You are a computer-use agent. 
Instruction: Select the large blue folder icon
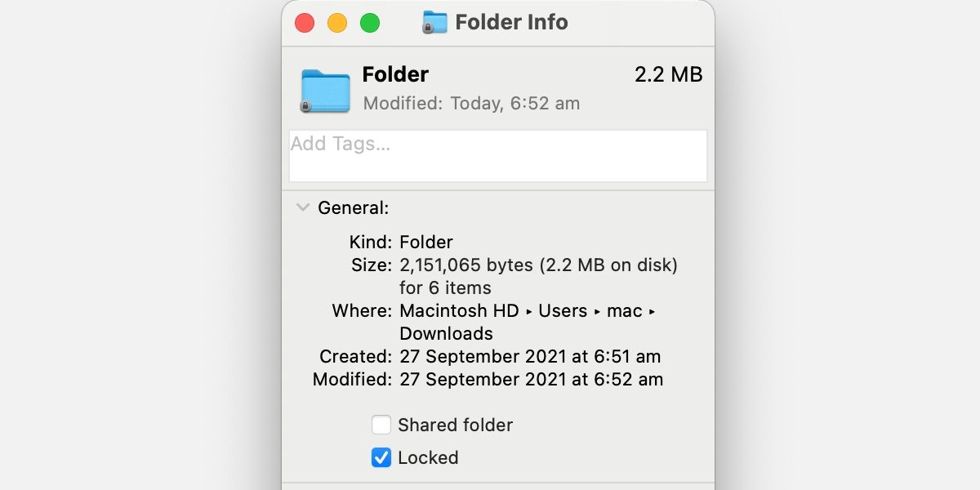[x=325, y=90]
